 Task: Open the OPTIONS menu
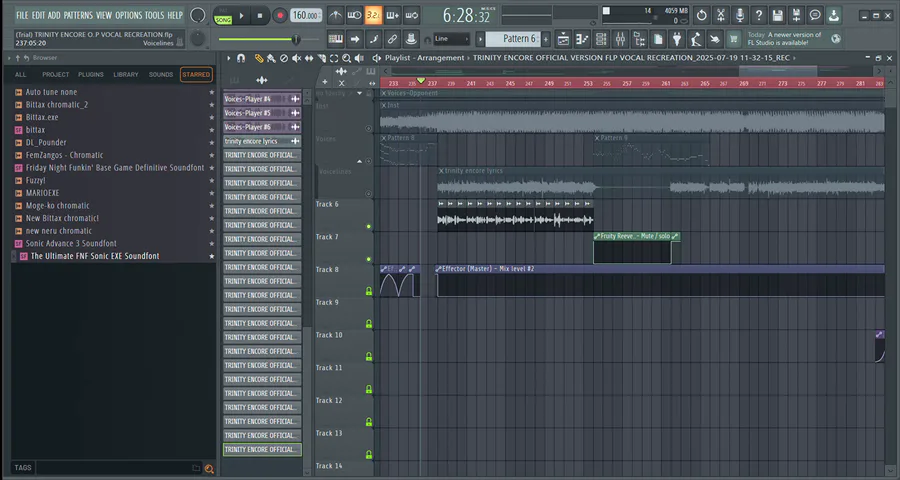(x=129, y=16)
